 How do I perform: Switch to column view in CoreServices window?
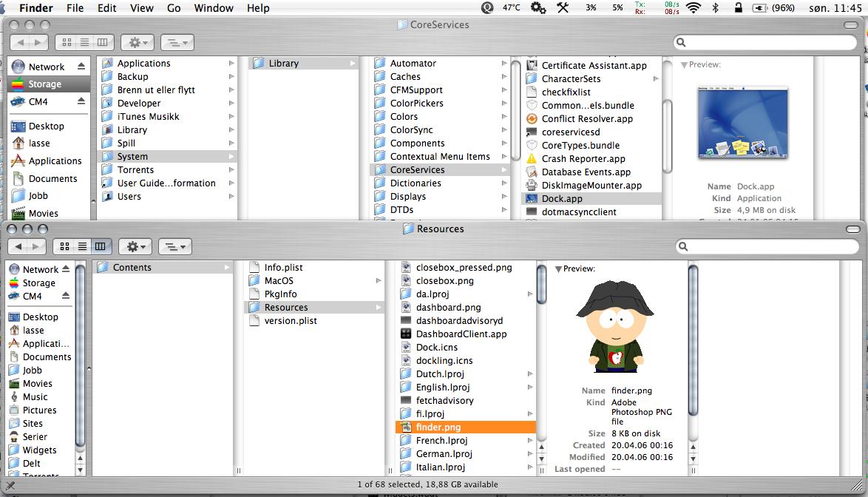(103, 42)
